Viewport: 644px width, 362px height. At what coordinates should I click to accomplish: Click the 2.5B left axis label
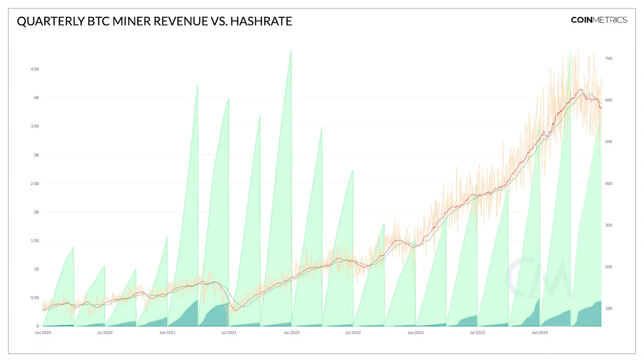coord(34,184)
